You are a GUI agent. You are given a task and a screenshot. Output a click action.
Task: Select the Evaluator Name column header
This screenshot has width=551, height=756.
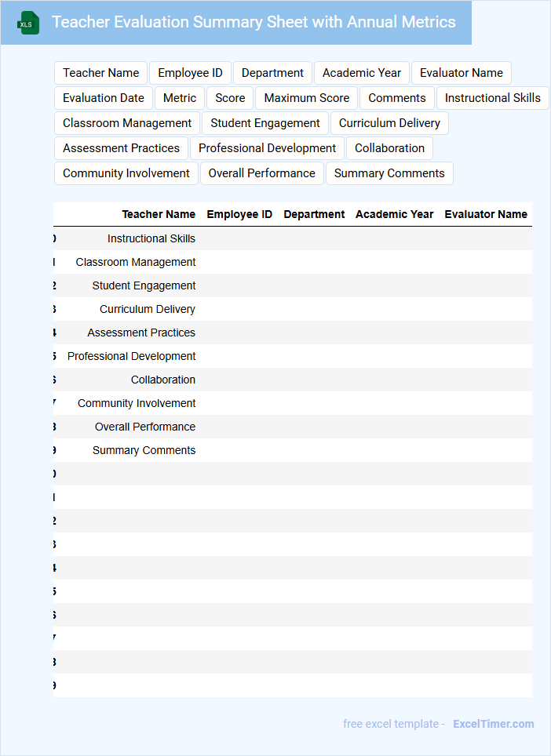tap(486, 214)
